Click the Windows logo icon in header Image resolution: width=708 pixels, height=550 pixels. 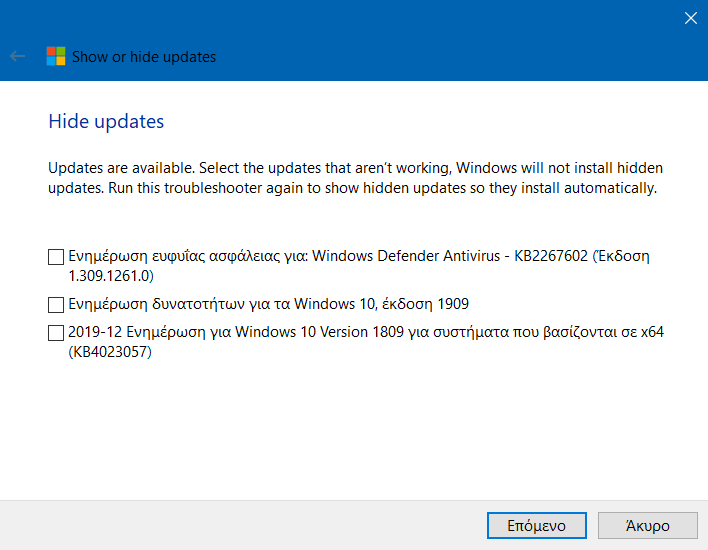point(56,56)
